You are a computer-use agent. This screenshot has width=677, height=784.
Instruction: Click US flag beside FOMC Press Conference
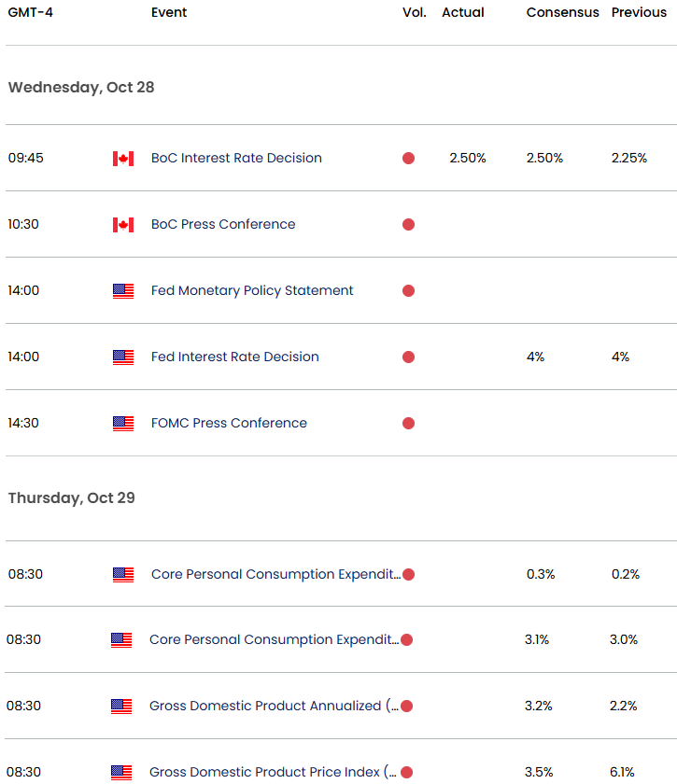tap(123, 424)
